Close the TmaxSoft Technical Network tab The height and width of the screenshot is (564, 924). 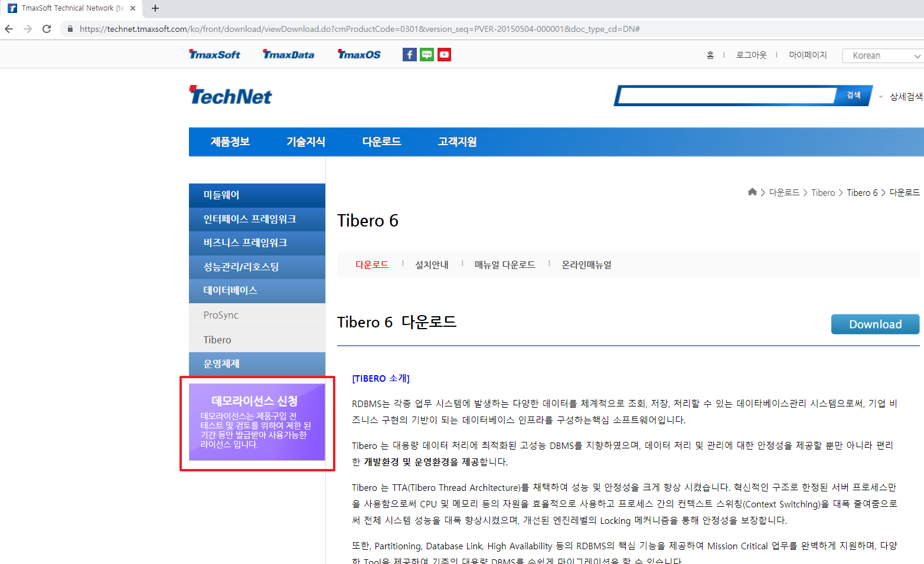click(133, 8)
